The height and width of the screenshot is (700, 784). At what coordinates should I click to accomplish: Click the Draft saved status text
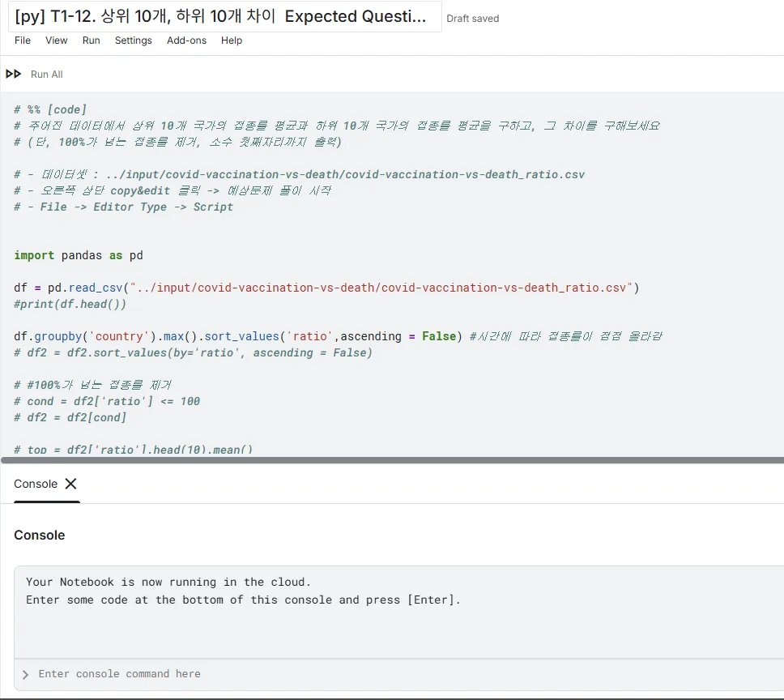click(x=472, y=18)
